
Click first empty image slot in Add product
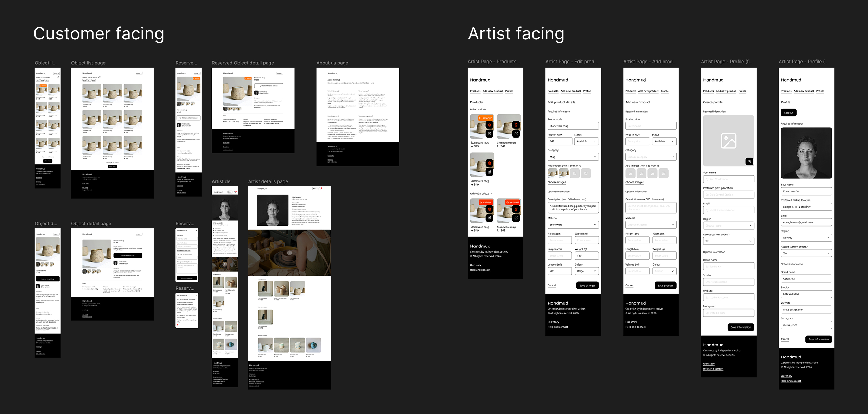pos(630,173)
